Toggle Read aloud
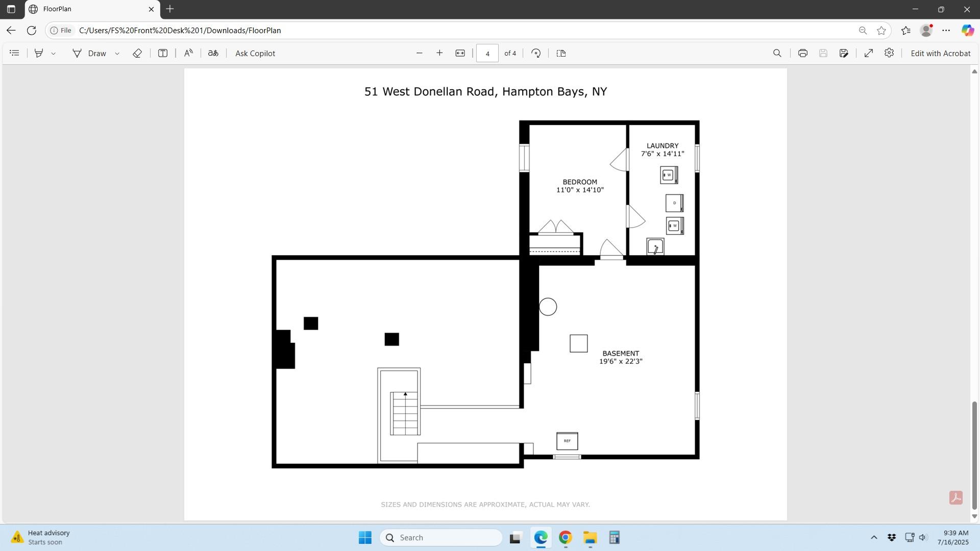The image size is (980, 551). pyautogui.click(x=188, y=53)
